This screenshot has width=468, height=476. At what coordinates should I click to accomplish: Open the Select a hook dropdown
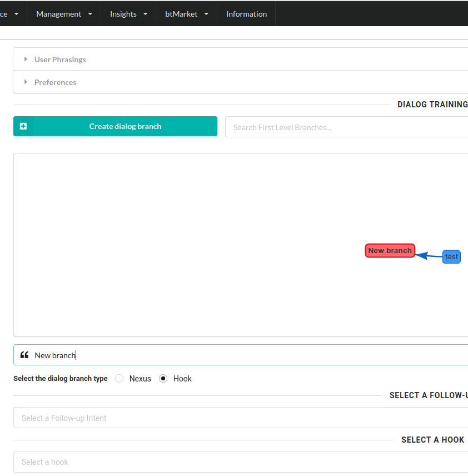click(x=241, y=462)
